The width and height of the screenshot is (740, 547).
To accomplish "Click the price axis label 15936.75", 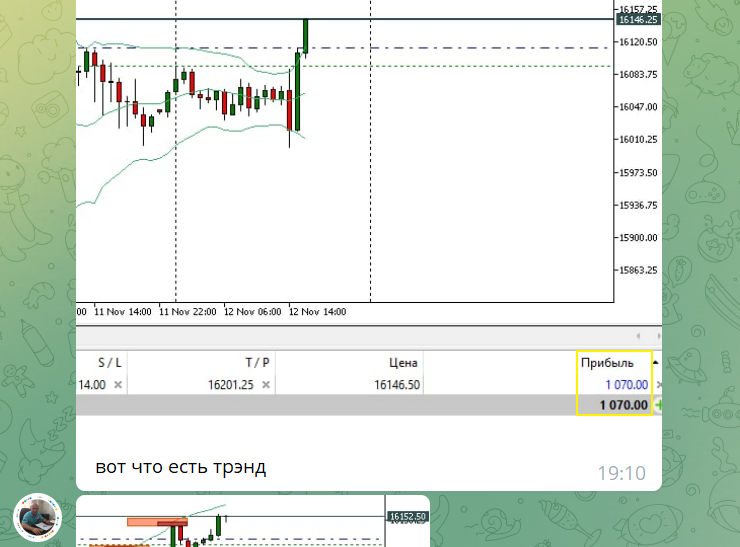I will point(638,205).
